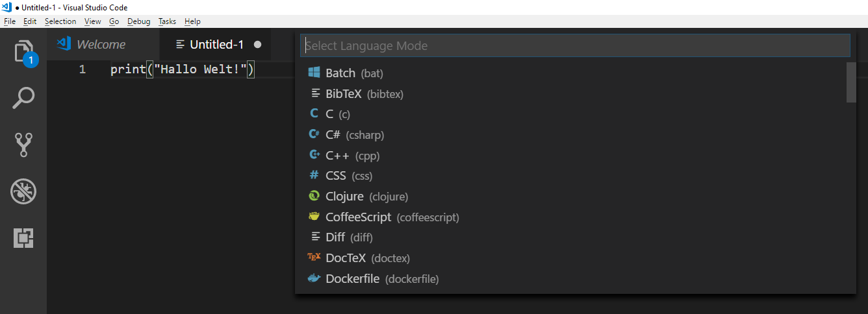Click the VS Code logo in title bar
868x314 pixels.
7,7
